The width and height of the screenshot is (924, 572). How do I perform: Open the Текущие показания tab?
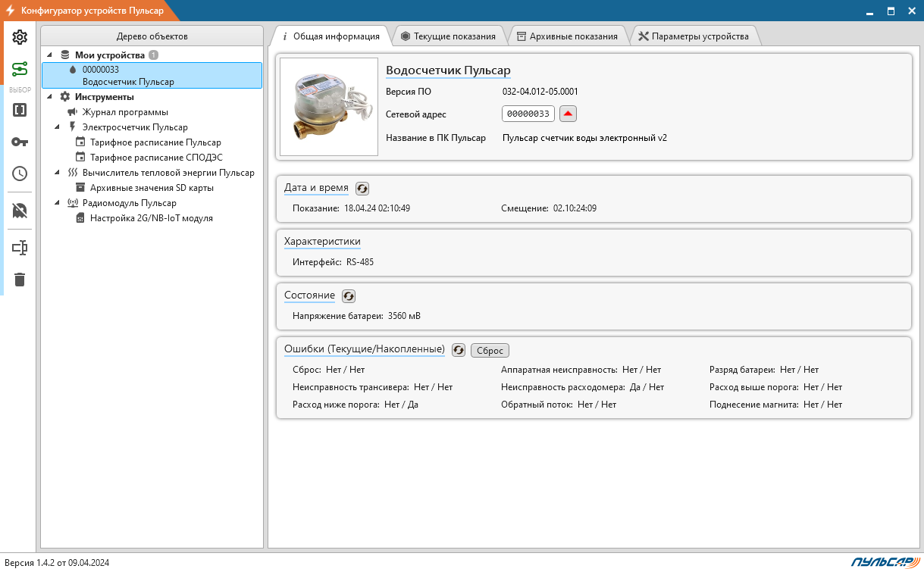point(448,36)
